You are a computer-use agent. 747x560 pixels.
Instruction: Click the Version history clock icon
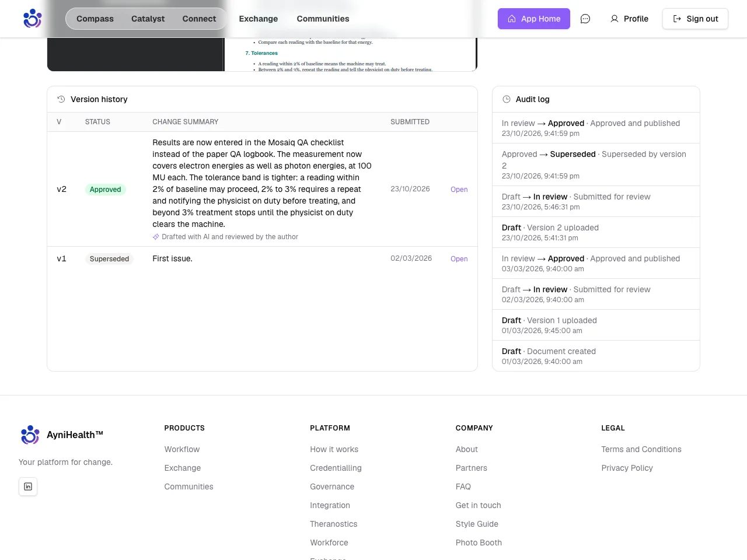point(61,99)
